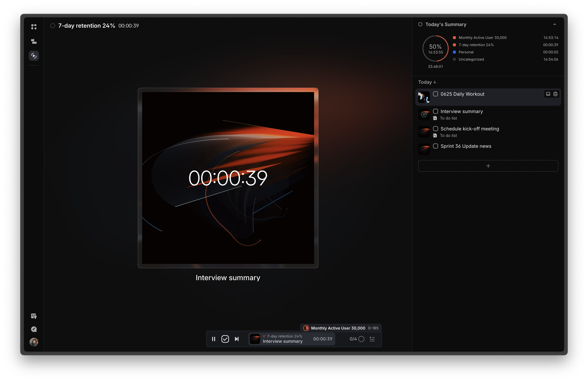Open the feedback chat icon in sidebar
This screenshot has width=588, height=382.
click(34, 316)
